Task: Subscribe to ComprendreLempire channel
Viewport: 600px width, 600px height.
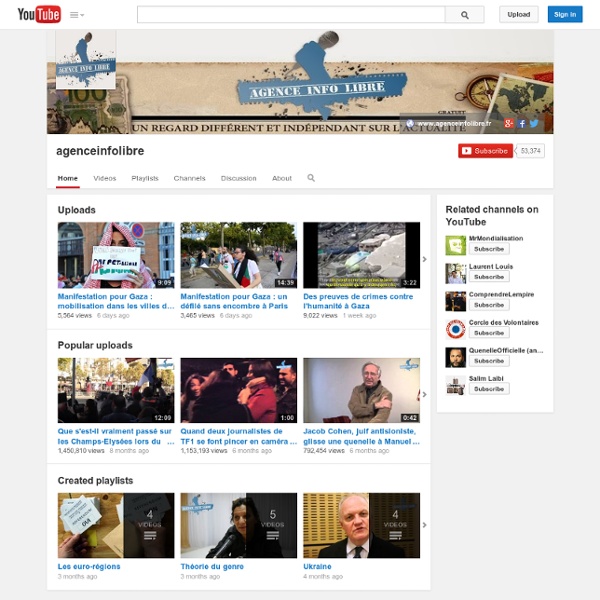Action: (489, 305)
